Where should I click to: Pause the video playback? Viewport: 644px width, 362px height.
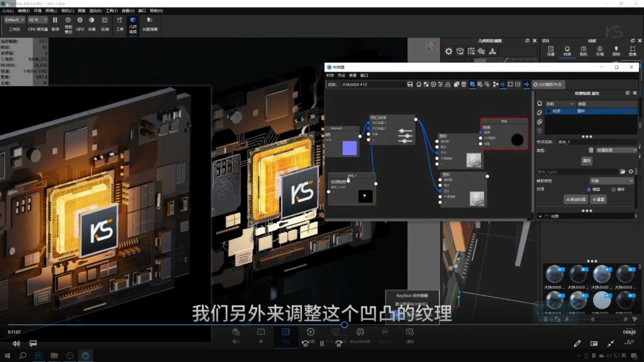(322, 343)
